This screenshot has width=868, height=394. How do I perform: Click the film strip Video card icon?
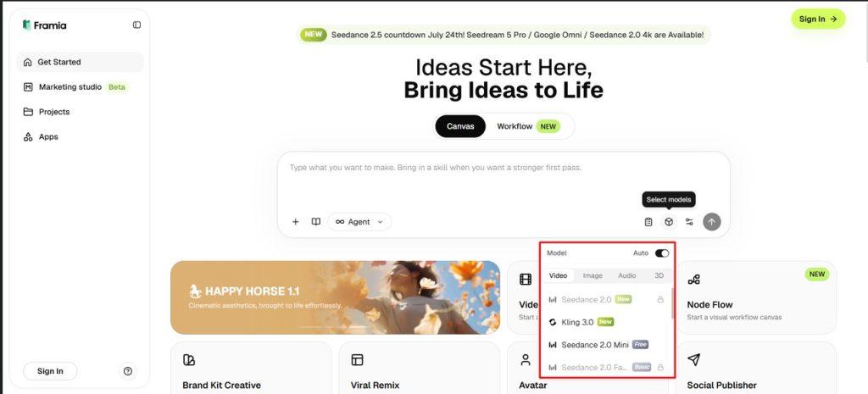click(x=526, y=280)
